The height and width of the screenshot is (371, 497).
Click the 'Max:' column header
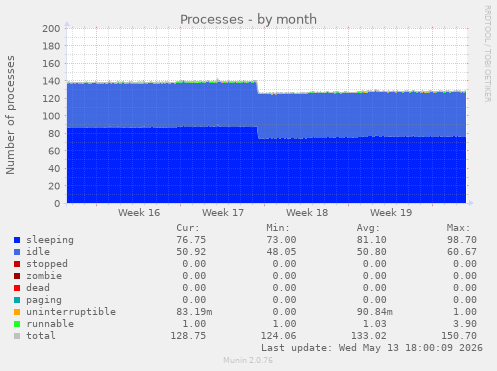[x=458, y=228]
